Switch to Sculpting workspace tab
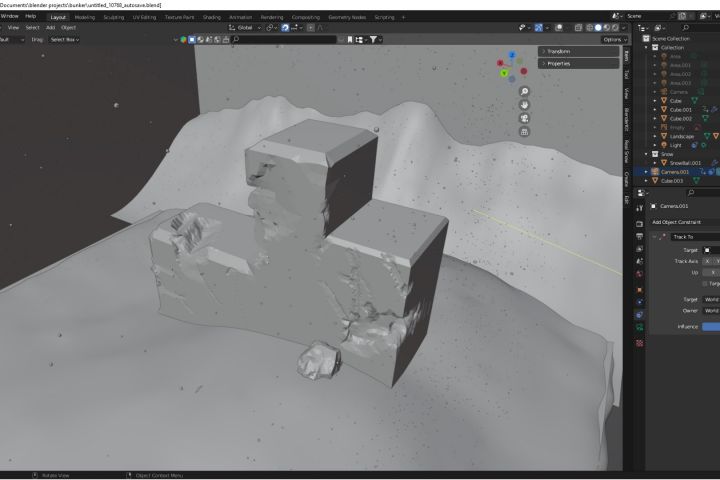The image size is (720, 480). click(114, 17)
